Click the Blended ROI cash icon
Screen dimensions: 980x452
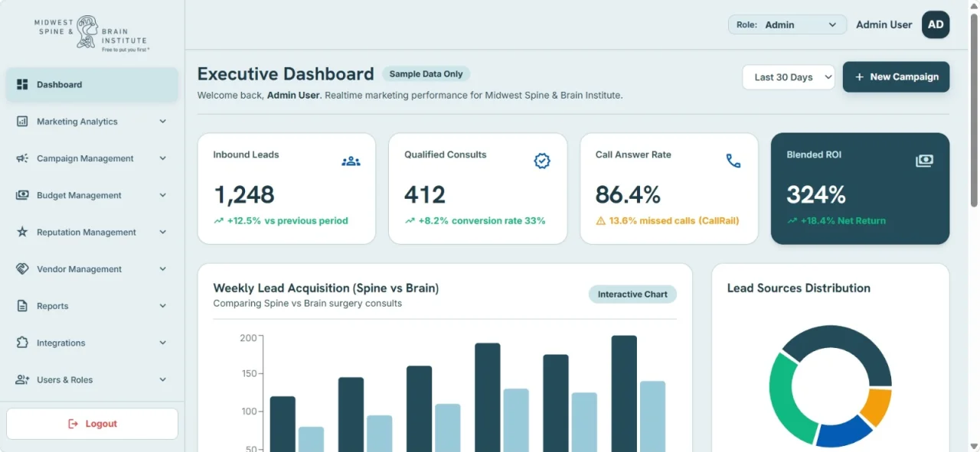click(924, 161)
